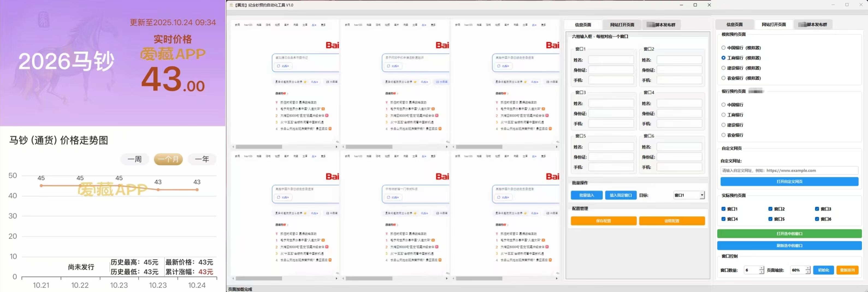Switch to 网站打开页面 tab in left panel
Image resolution: width=868 pixels, height=292 pixels.
coord(622,25)
